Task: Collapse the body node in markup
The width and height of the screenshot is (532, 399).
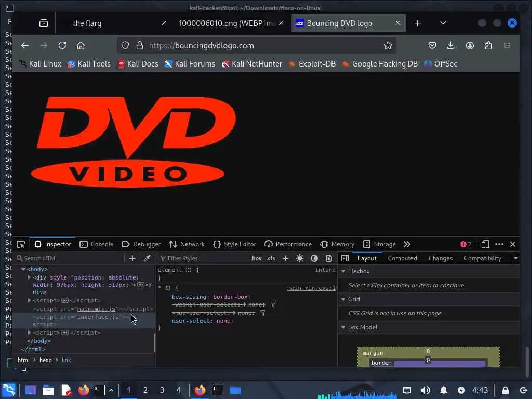Action: pos(23,270)
